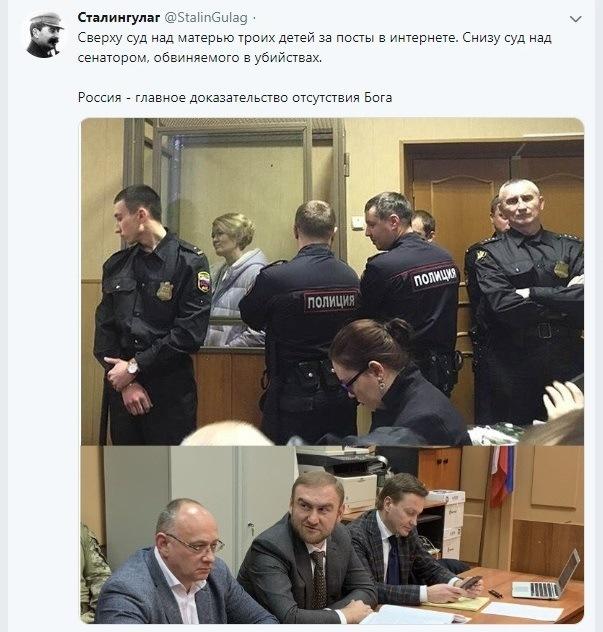The width and height of the screenshot is (603, 632).
Task: Click the Russian flag in bottom photo
Action: tap(502, 475)
